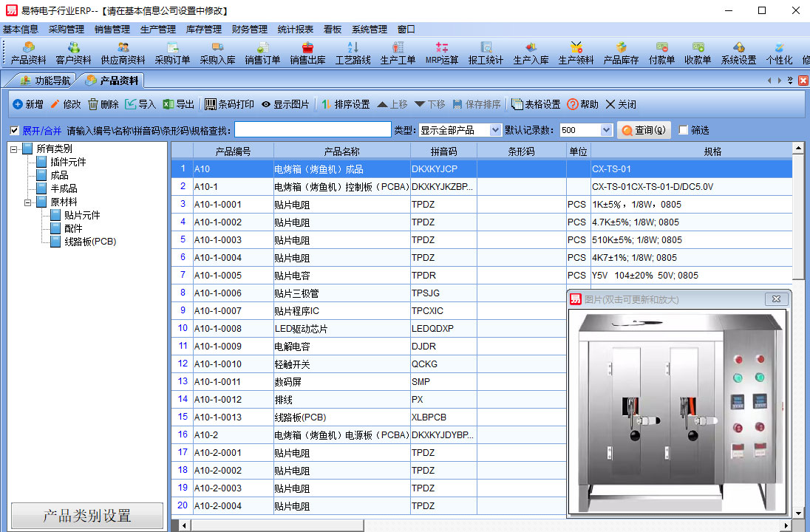810x532 pixels.
Task: Click the product search input field
Action: coord(313,130)
